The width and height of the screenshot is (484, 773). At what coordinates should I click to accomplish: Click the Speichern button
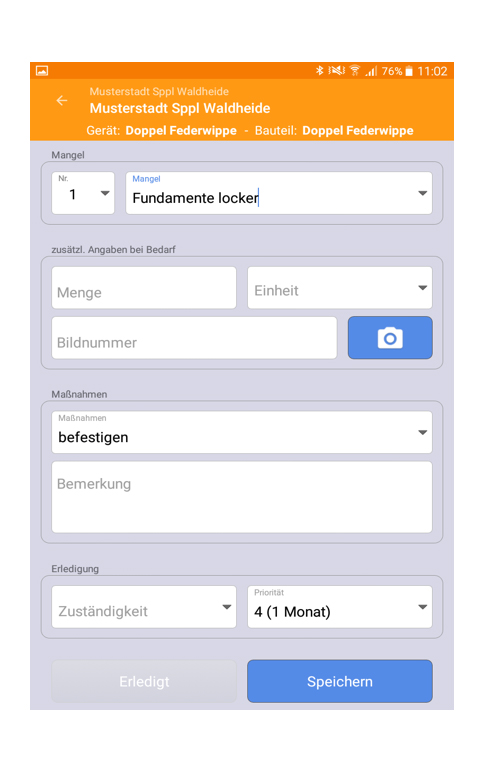coord(340,681)
